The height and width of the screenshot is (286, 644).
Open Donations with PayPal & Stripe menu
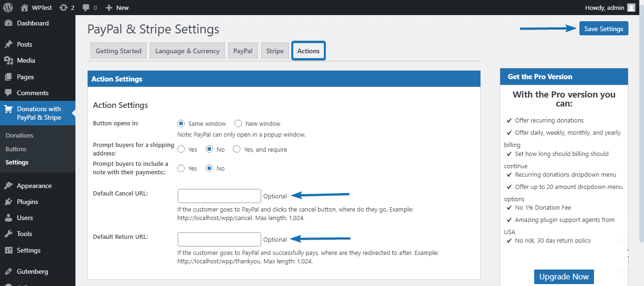click(x=38, y=113)
